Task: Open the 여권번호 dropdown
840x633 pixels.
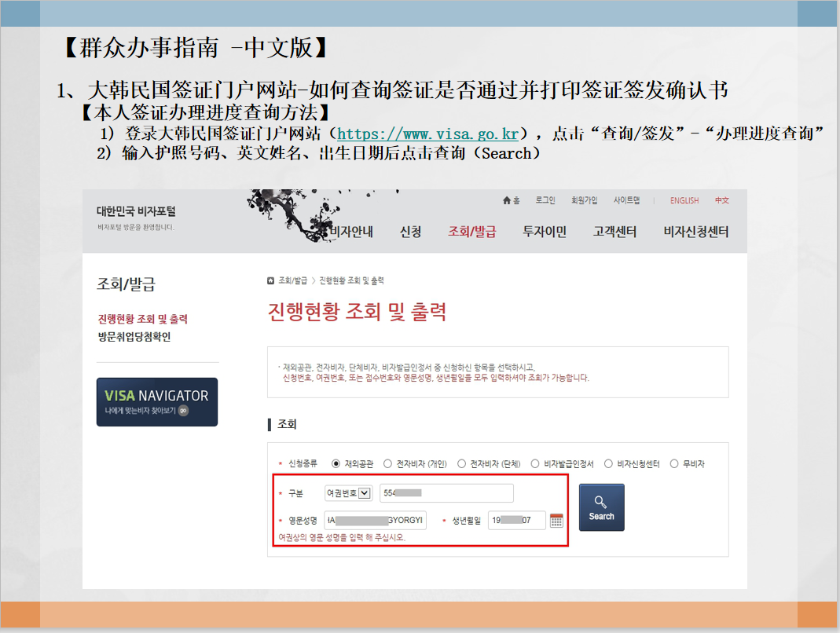Action: pyautogui.click(x=348, y=492)
